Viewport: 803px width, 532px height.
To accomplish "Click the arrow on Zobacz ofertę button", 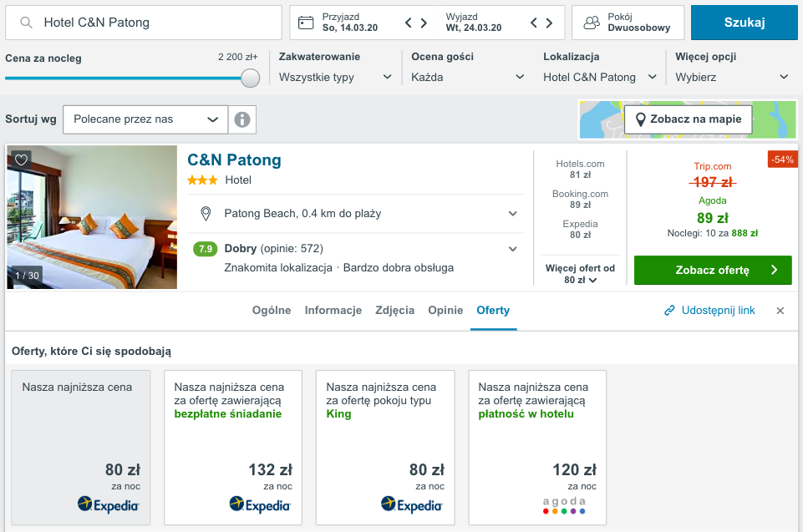I will [x=775, y=270].
